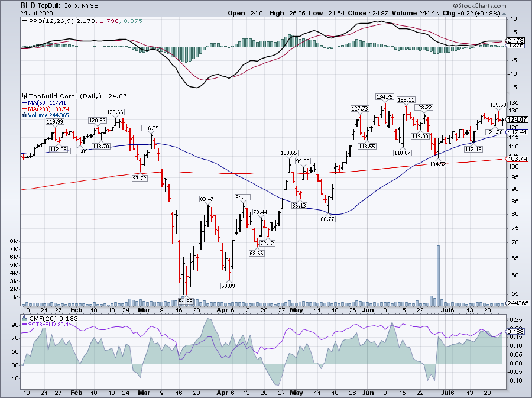The image size is (532, 398).
Task: Click the 128.22 price label
Action: tap(424, 108)
